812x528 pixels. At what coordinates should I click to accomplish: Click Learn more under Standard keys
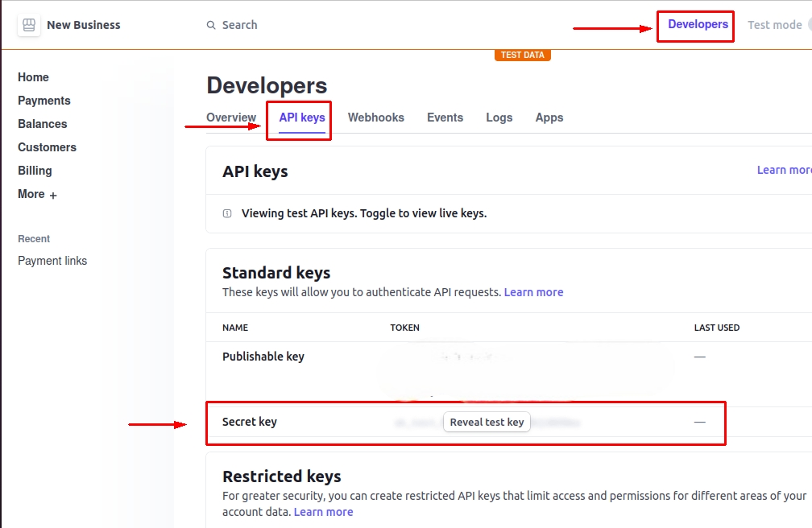click(x=533, y=292)
